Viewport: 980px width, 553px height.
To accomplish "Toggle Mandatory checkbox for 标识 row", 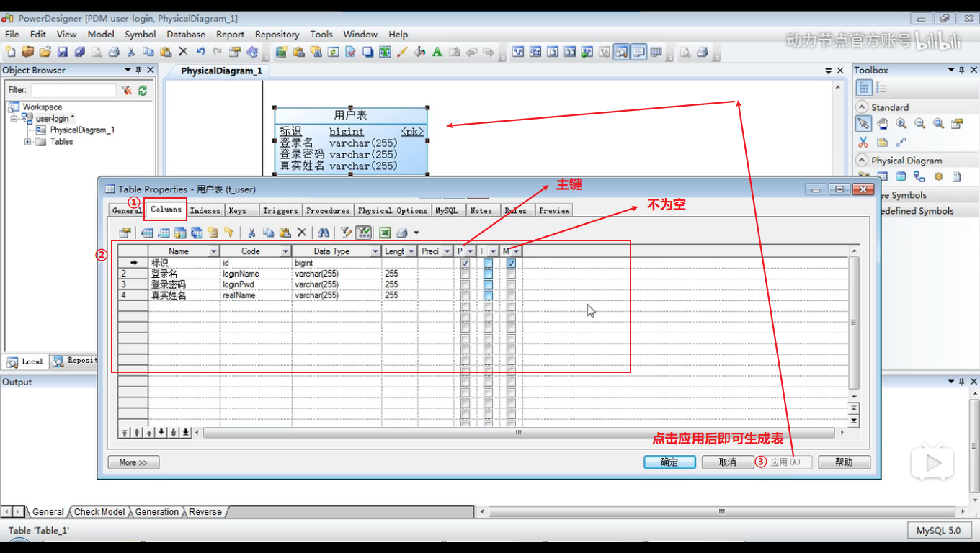I will click(511, 264).
